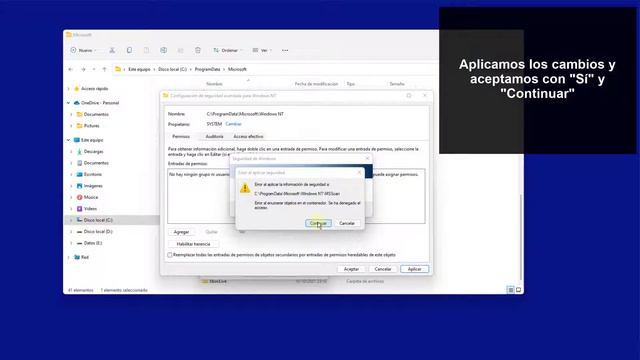Sort by the Tipo column header
Viewport: 640px width, 360px height.
[351, 84]
